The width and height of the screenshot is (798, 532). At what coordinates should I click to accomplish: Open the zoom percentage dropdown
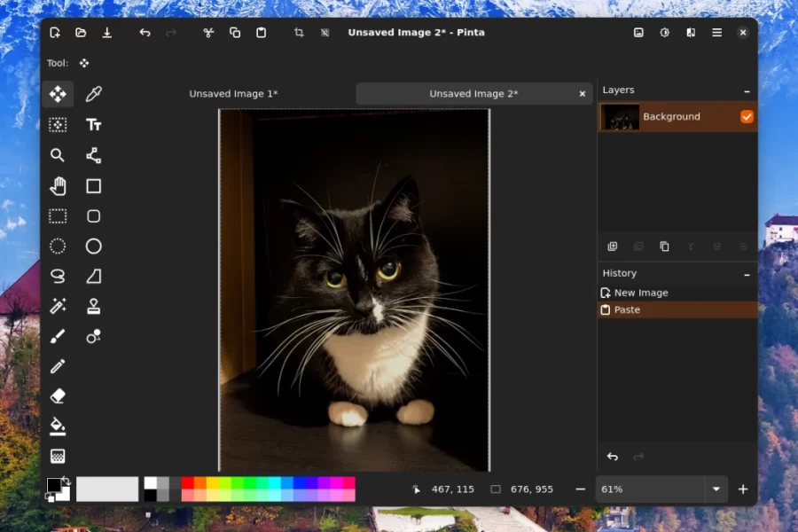(x=716, y=489)
